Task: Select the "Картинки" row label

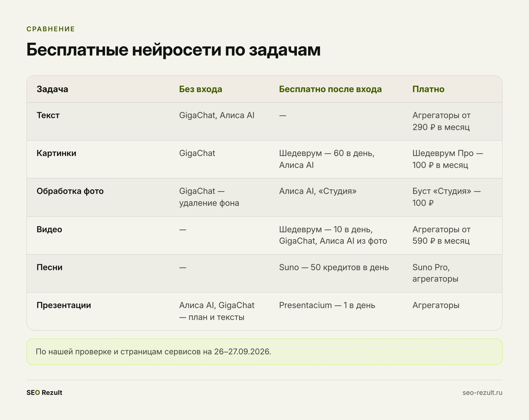Action: coord(56,153)
